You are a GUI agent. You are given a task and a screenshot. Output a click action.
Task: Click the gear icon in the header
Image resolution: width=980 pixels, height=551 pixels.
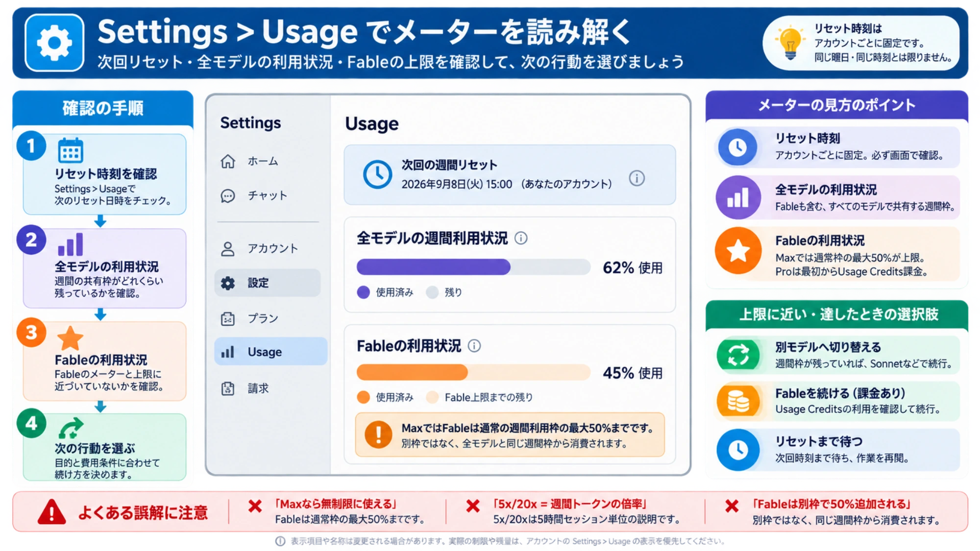[x=54, y=43]
